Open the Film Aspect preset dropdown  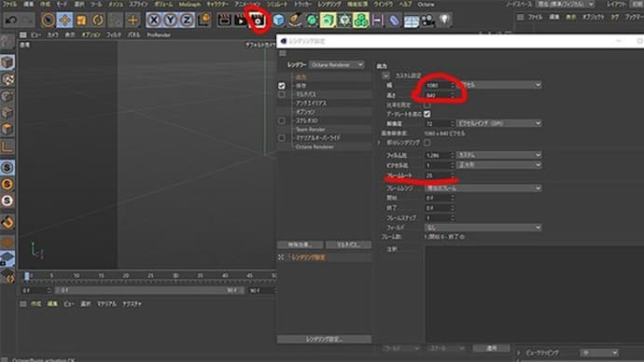pyautogui.click(x=499, y=155)
